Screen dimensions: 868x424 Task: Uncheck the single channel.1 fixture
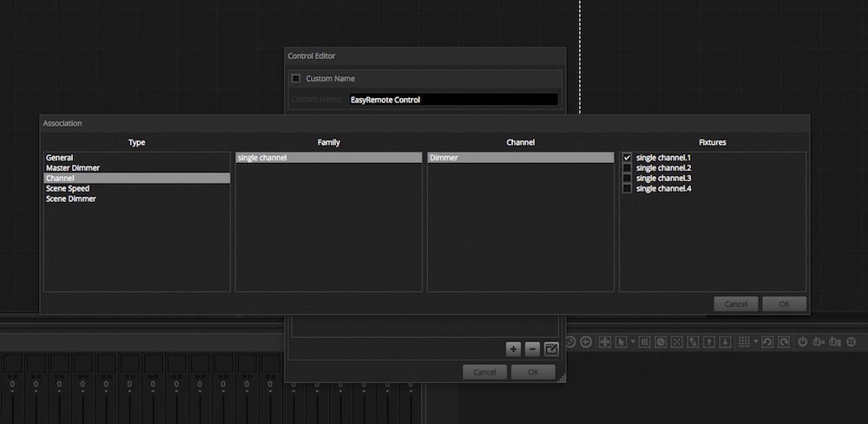click(x=628, y=158)
